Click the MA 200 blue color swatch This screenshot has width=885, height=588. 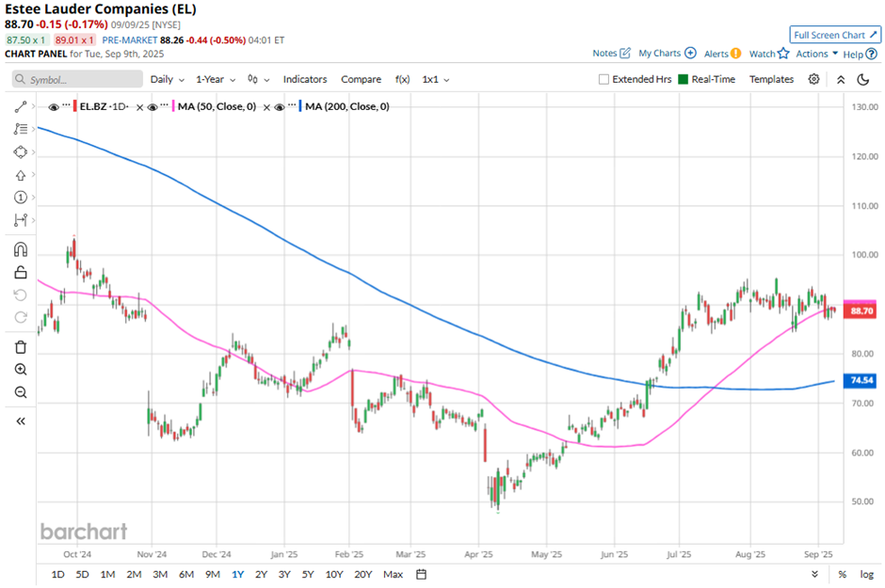coord(300,106)
